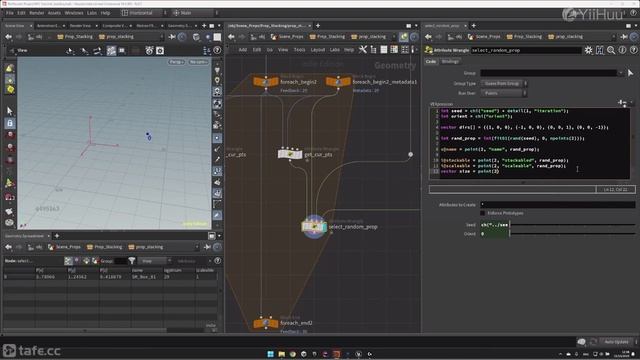Viewport: 640px width, 360px height.
Task: Click the Windows Start button in the taskbar
Action: [270, 354]
